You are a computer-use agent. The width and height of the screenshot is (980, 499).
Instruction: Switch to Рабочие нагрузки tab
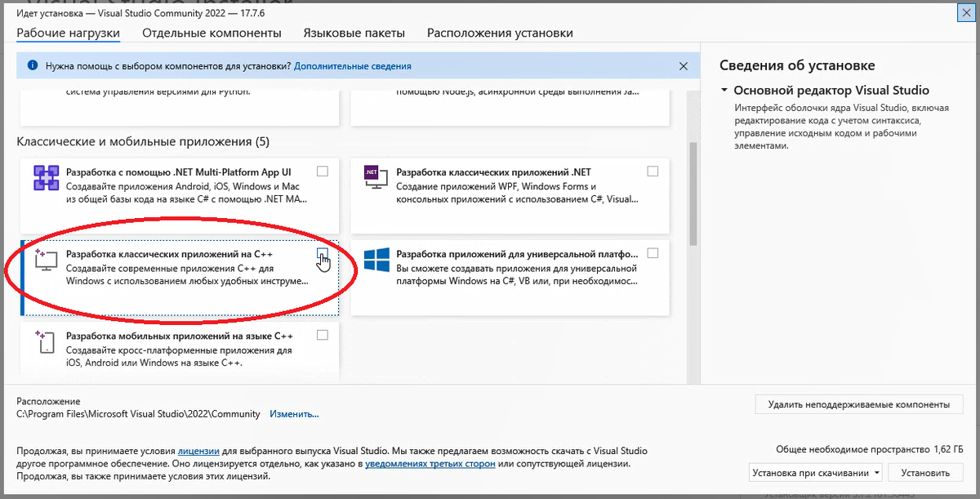tap(69, 33)
